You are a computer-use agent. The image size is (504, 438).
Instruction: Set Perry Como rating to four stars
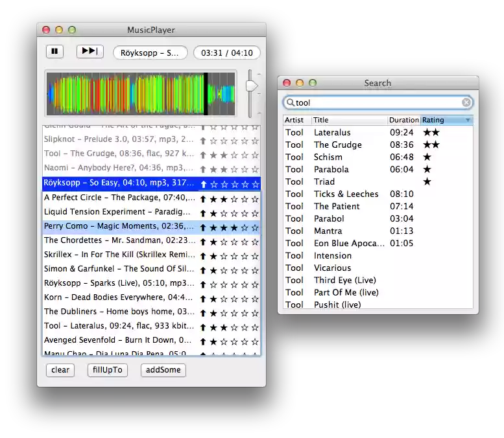pyautogui.click(x=245, y=227)
